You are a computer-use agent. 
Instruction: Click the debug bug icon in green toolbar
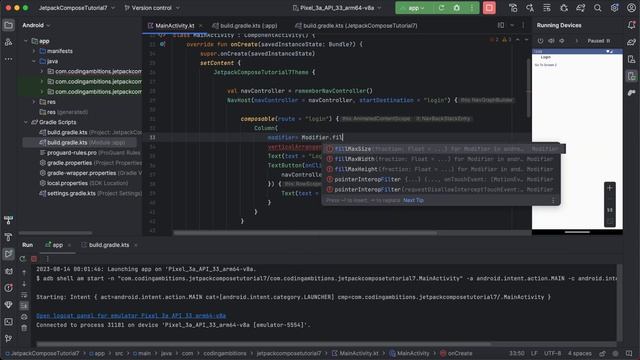(x=456, y=8)
